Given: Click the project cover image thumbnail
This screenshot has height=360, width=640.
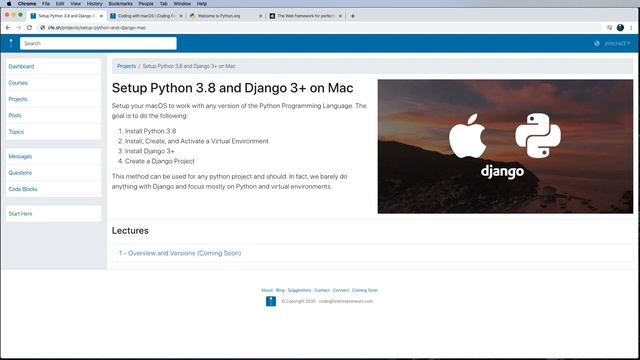Looking at the screenshot, I should [x=505, y=146].
